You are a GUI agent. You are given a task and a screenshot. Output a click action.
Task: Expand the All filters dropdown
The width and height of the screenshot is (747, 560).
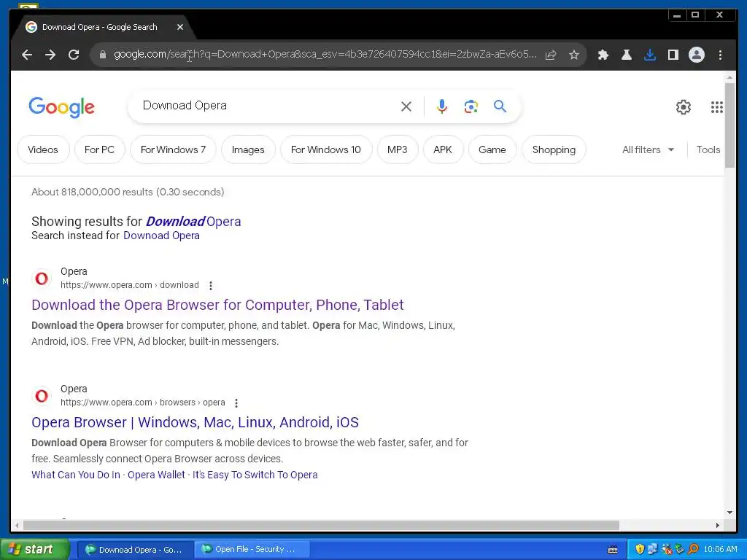(x=648, y=149)
